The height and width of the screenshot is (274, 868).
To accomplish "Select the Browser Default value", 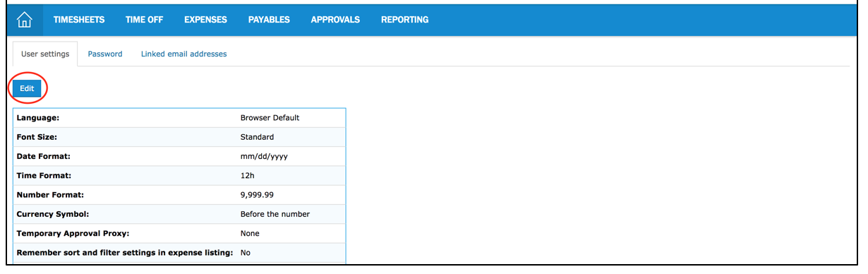I will point(270,118).
